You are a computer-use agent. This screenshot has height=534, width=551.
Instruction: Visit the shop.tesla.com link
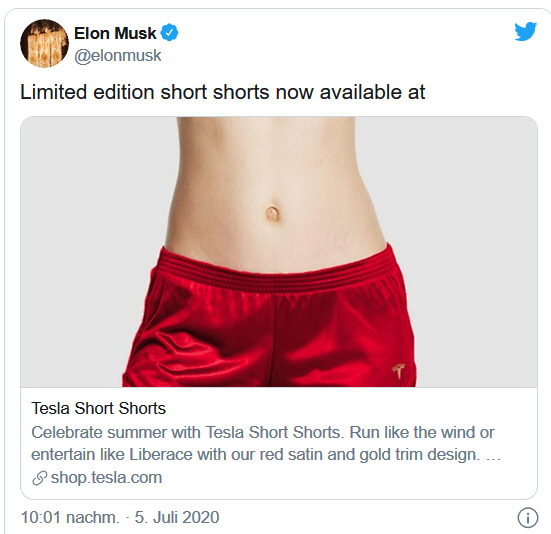(106, 477)
